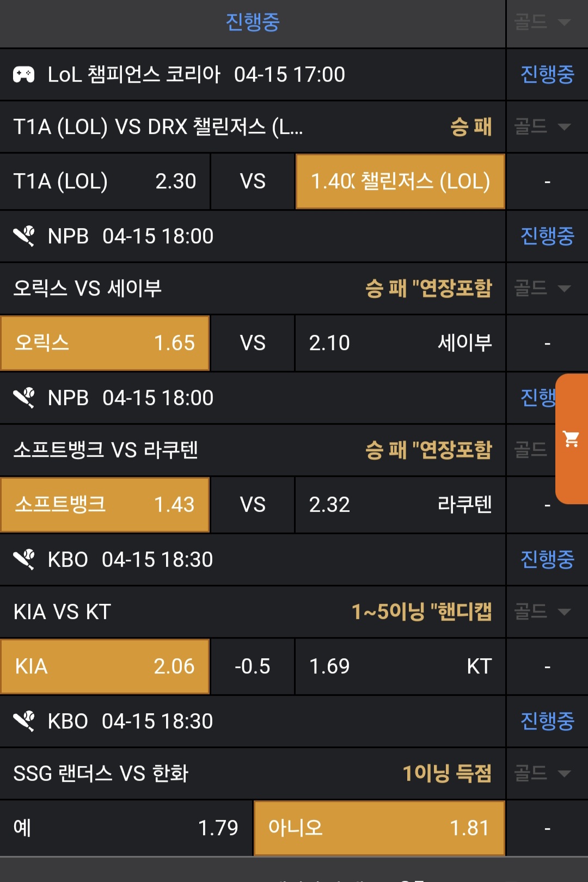The image size is (588, 882).
Task: Select the 세이부 2.10 odds button
Action: (x=400, y=343)
